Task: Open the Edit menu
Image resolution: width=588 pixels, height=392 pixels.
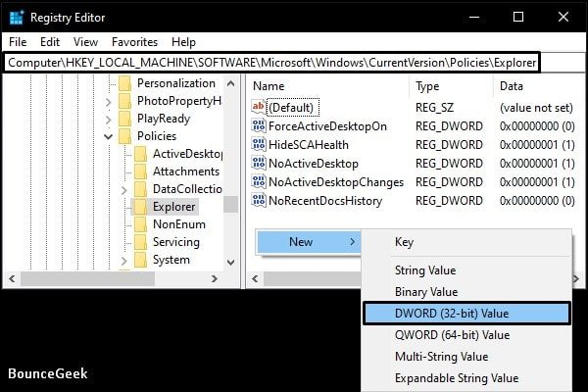Action: [50, 42]
